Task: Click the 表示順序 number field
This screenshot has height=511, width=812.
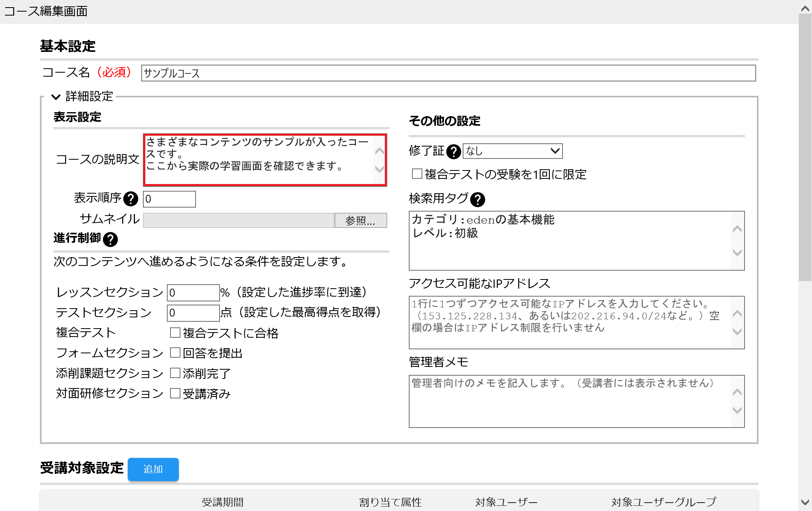Action: 169,199
